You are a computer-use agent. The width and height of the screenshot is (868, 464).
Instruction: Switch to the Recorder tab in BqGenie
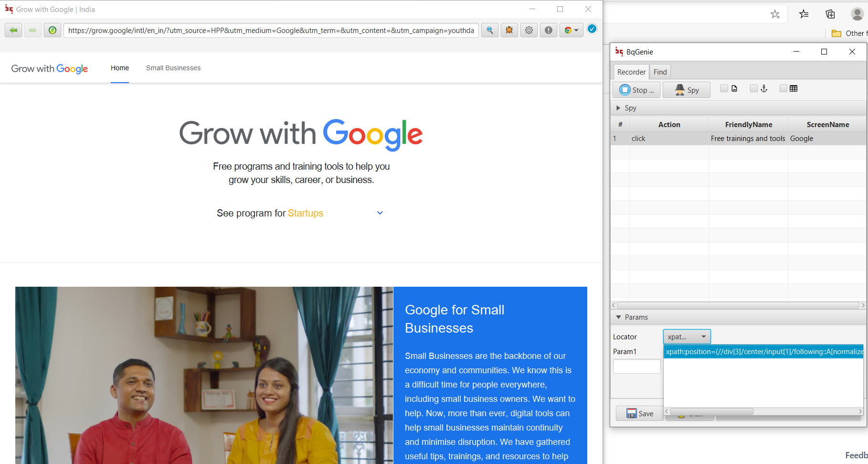631,72
